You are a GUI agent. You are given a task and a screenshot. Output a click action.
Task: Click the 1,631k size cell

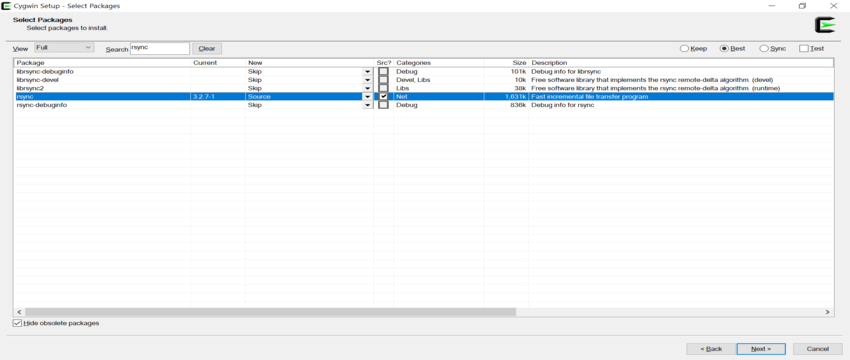pos(515,97)
